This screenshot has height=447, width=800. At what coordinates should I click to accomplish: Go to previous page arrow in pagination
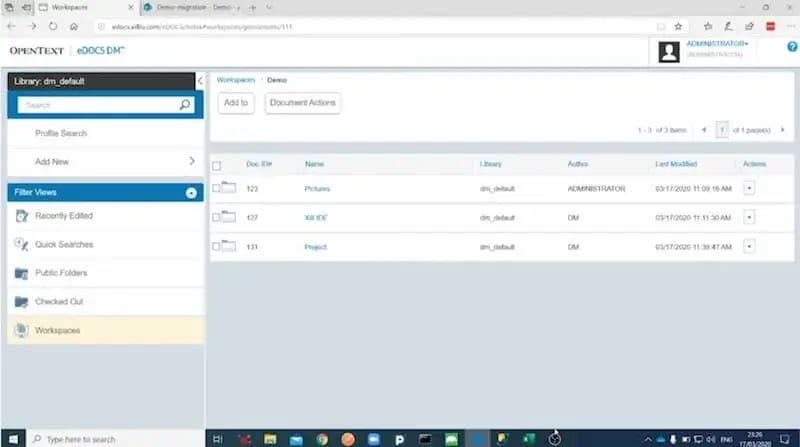pyautogui.click(x=704, y=130)
